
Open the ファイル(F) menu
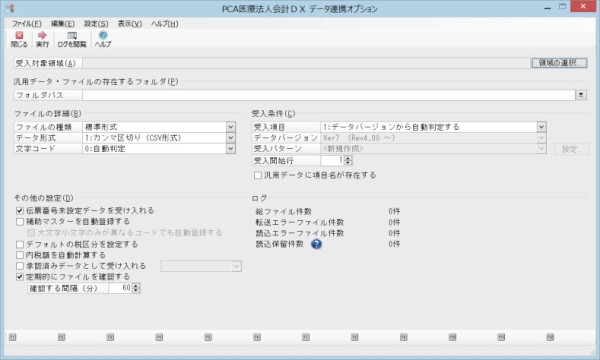tap(26, 24)
